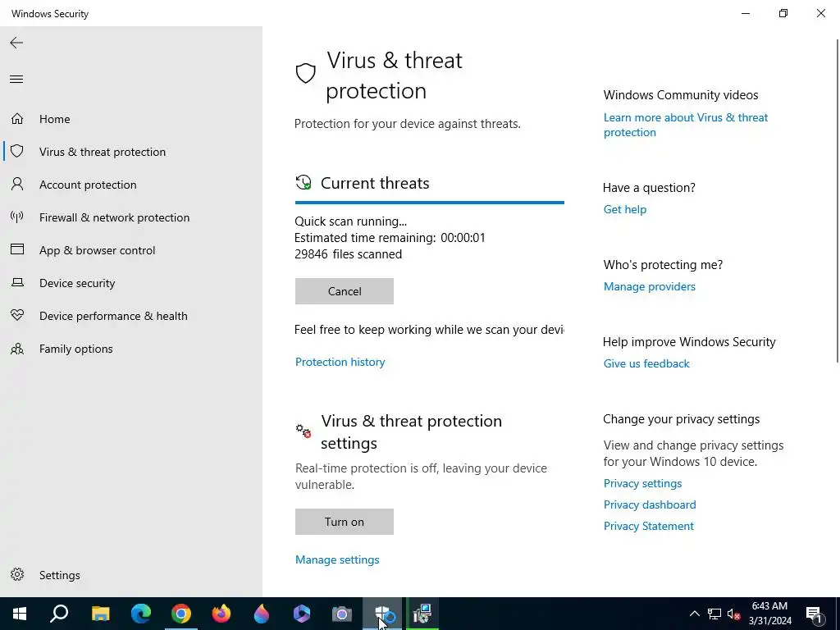
Task: Open Device security section
Action: click(x=131, y=283)
